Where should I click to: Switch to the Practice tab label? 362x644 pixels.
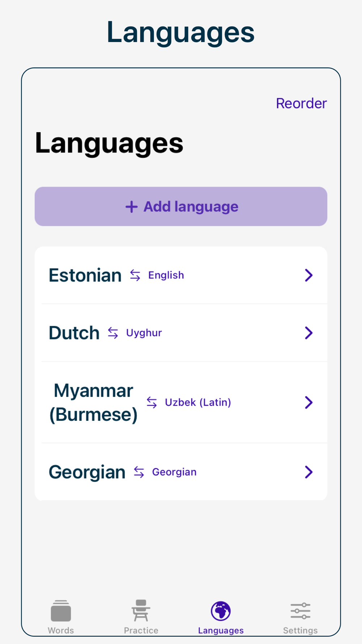coord(141,631)
